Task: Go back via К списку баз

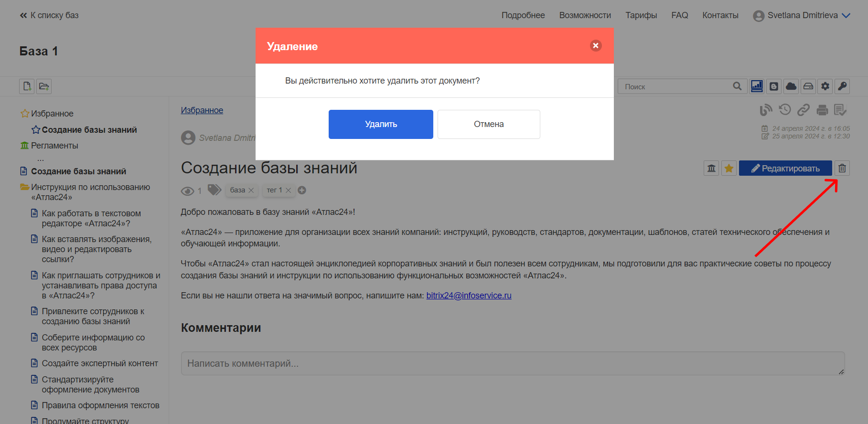Action: (x=49, y=15)
